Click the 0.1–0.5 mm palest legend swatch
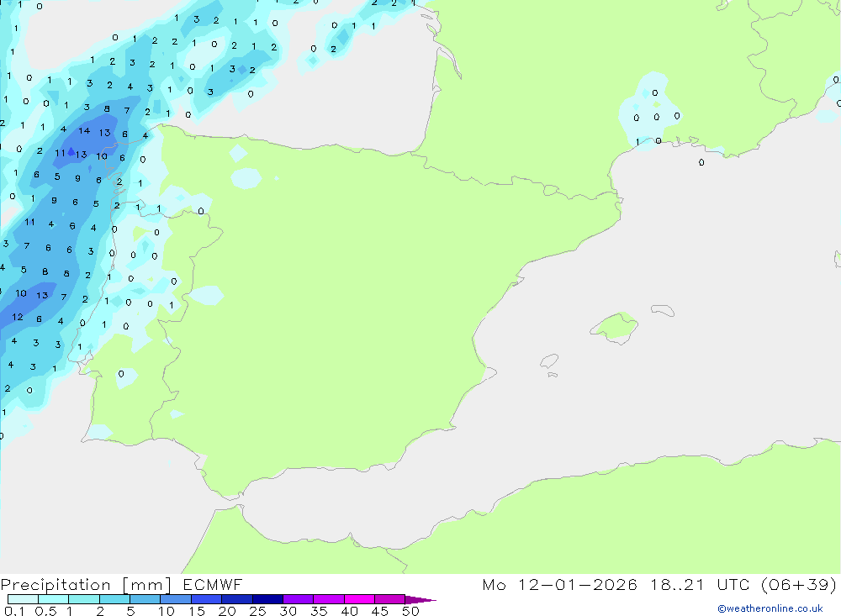This screenshot has height=616, width=841. pos(23,599)
